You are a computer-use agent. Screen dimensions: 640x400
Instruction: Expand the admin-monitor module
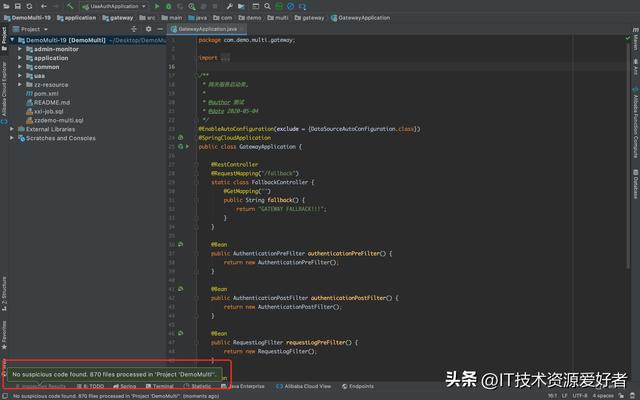[20, 49]
